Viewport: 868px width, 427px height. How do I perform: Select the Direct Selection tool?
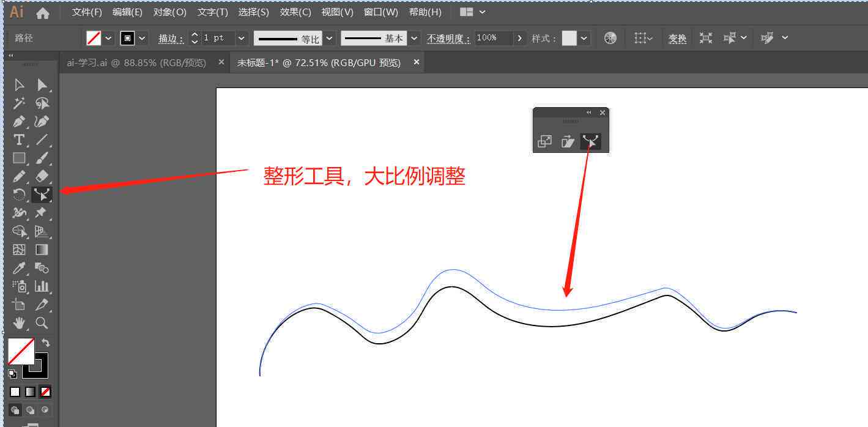click(42, 84)
